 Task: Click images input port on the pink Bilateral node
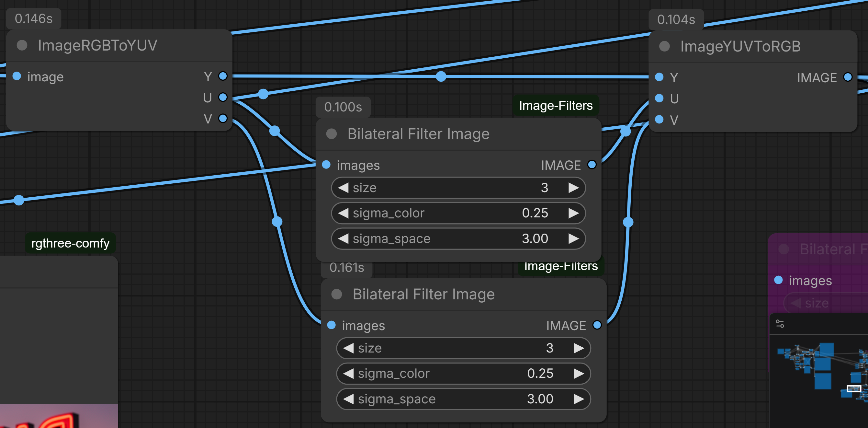778,280
